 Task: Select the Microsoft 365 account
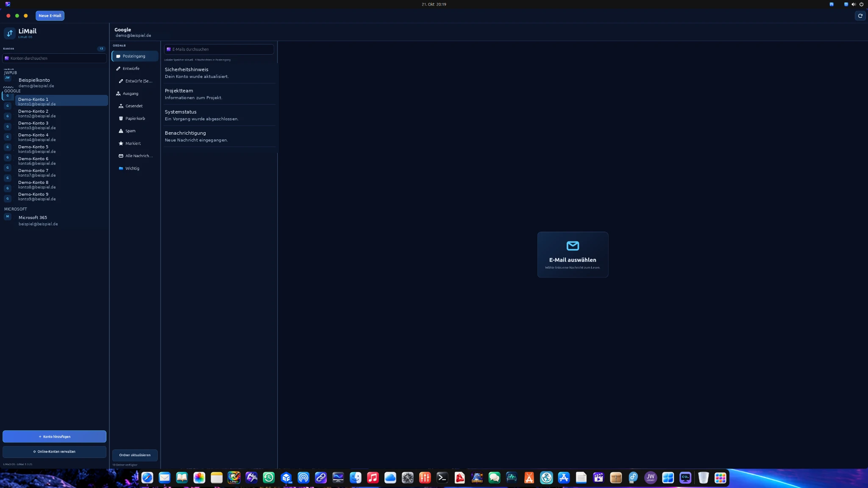54,220
